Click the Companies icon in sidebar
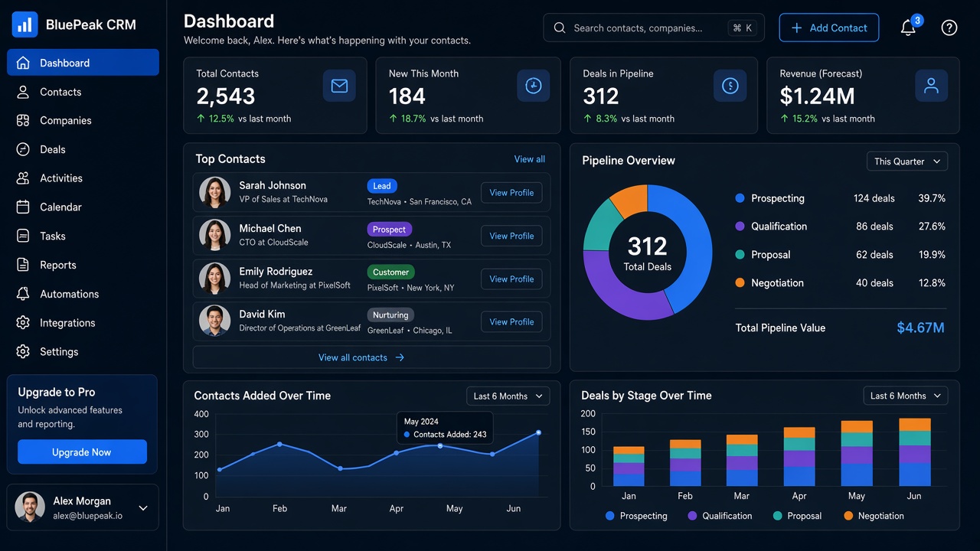The image size is (980, 551). (23, 121)
